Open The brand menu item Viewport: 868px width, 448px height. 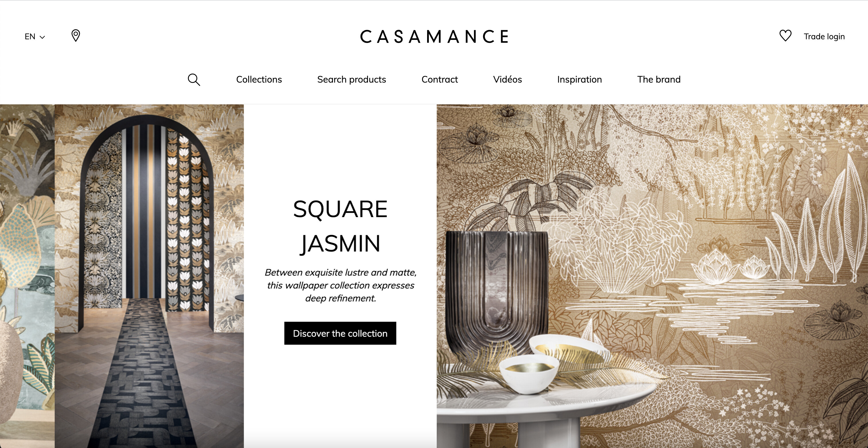pyautogui.click(x=659, y=79)
